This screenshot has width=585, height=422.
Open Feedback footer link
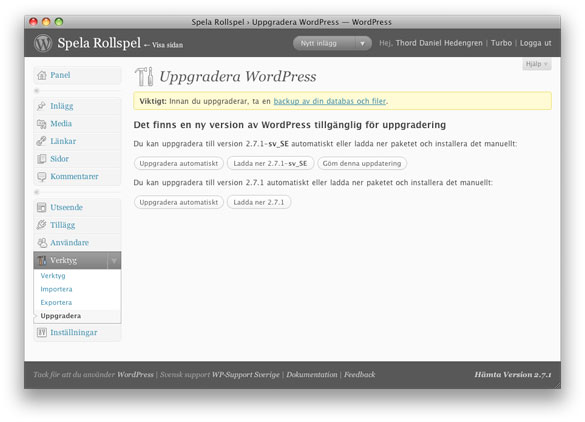click(359, 375)
